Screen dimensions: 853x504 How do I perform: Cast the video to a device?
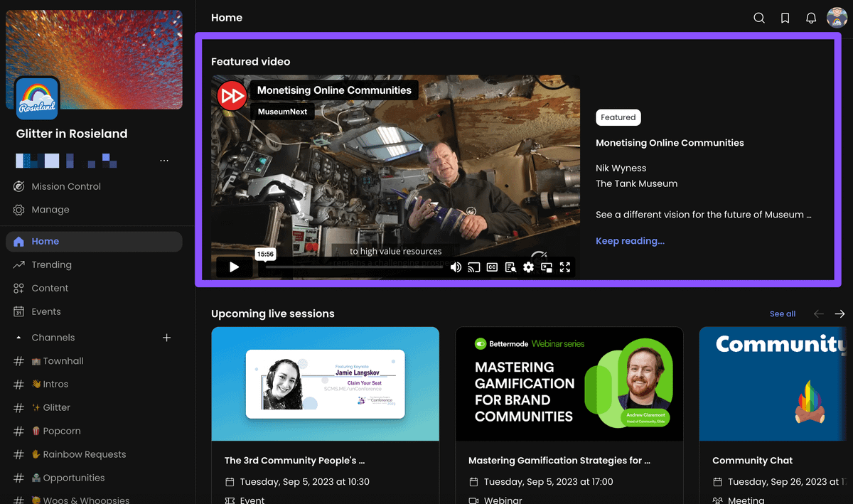coord(474,267)
